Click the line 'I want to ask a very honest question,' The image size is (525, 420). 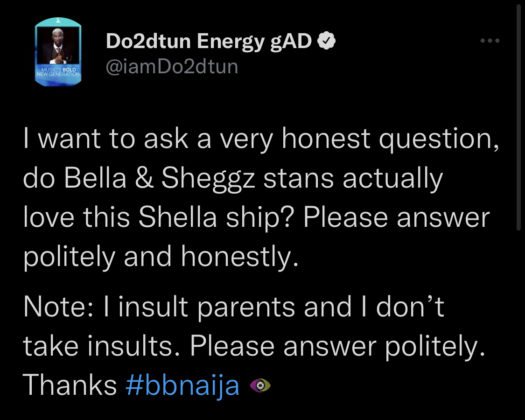click(261, 139)
